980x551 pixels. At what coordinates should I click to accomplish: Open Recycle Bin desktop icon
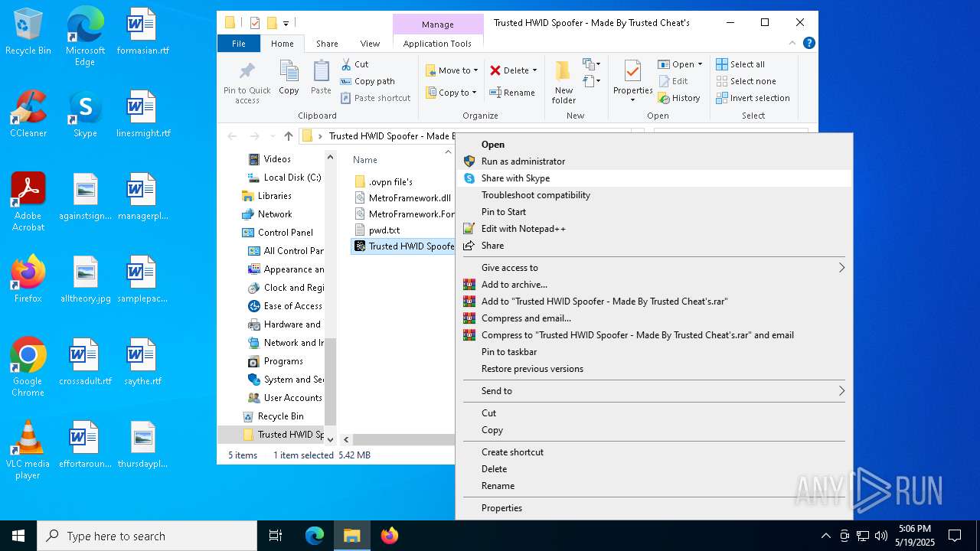tap(28, 32)
